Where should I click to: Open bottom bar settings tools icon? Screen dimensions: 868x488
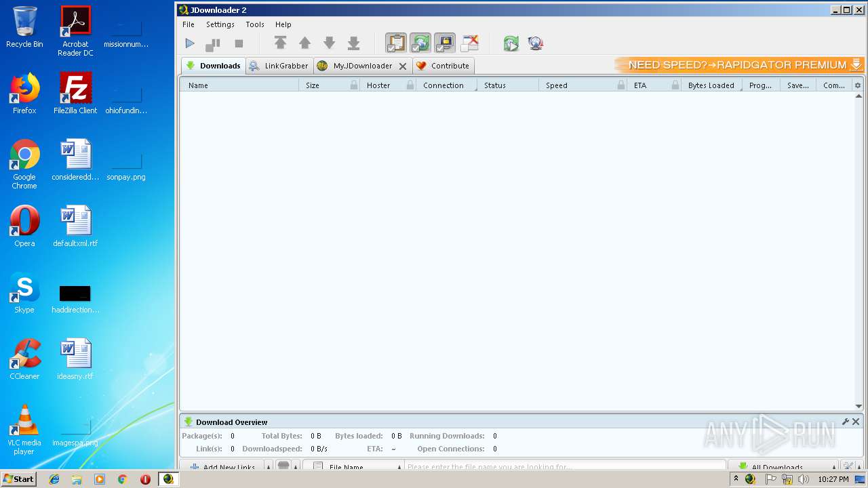848,466
